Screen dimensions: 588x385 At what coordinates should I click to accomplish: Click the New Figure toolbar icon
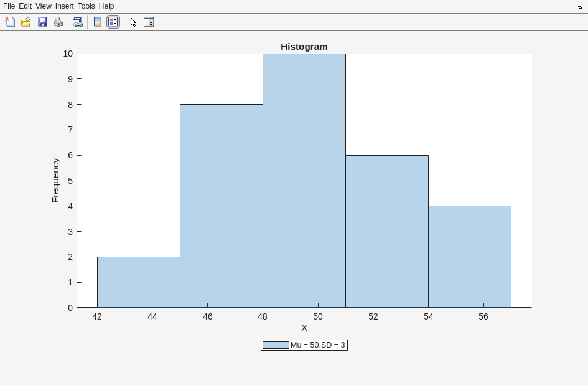pos(10,22)
